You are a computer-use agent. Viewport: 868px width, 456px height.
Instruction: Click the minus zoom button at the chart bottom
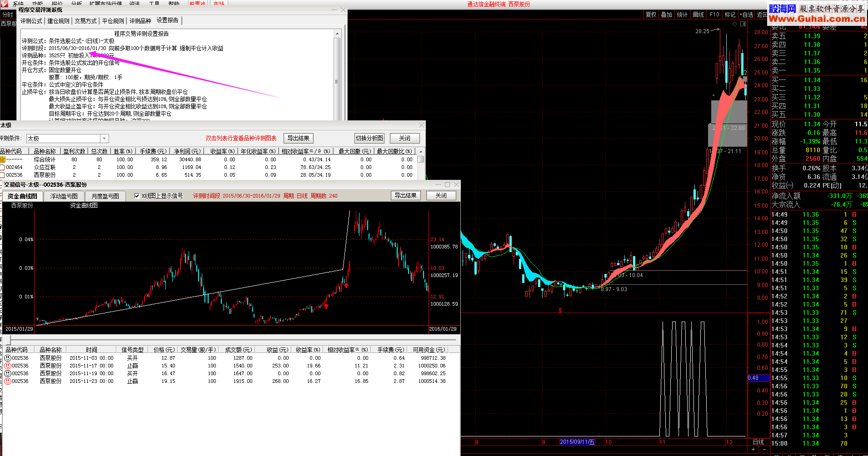point(764,450)
